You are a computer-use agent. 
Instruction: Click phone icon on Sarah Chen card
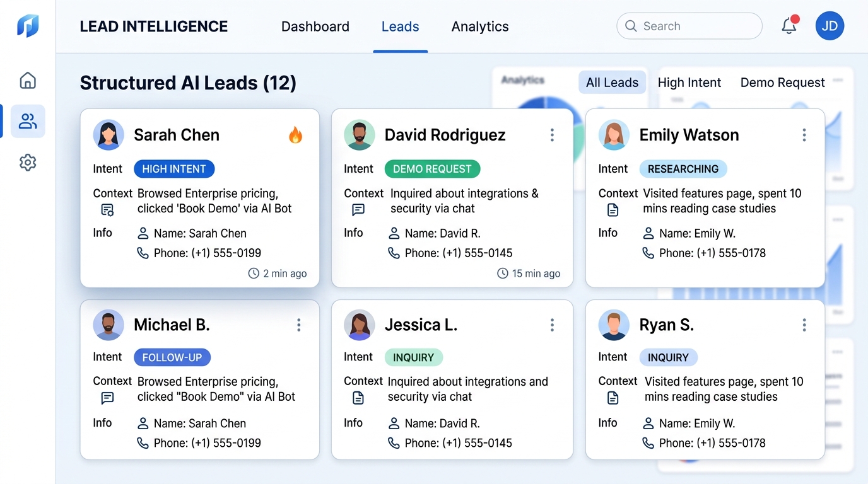[x=143, y=253]
